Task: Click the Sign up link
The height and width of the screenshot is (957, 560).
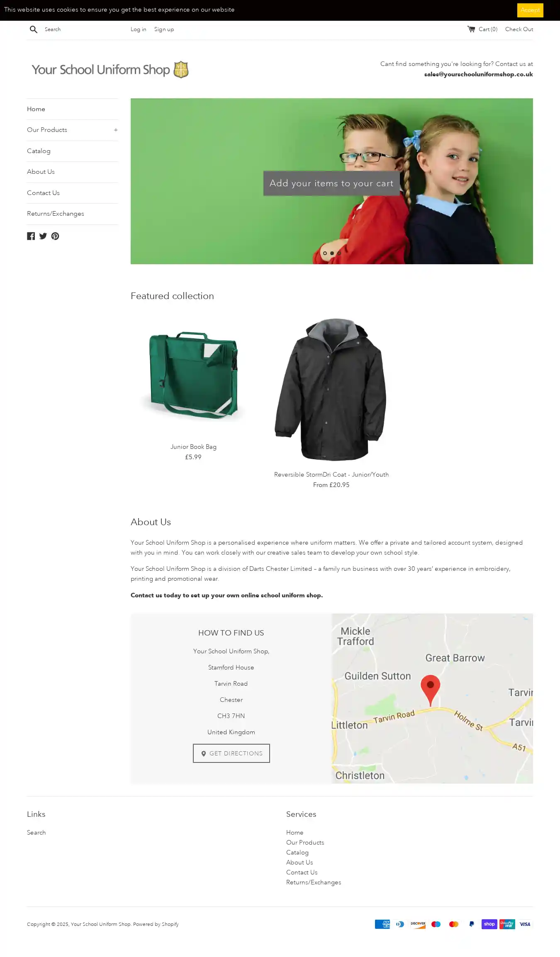Action: coord(164,29)
